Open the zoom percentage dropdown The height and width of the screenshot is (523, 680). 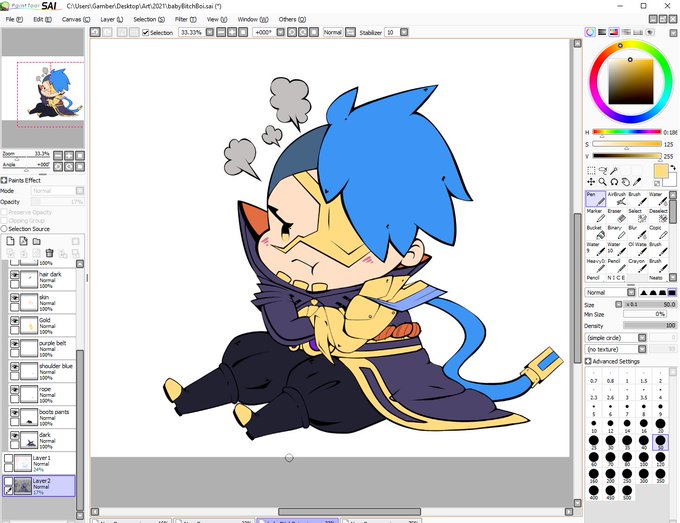(x=210, y=32)
